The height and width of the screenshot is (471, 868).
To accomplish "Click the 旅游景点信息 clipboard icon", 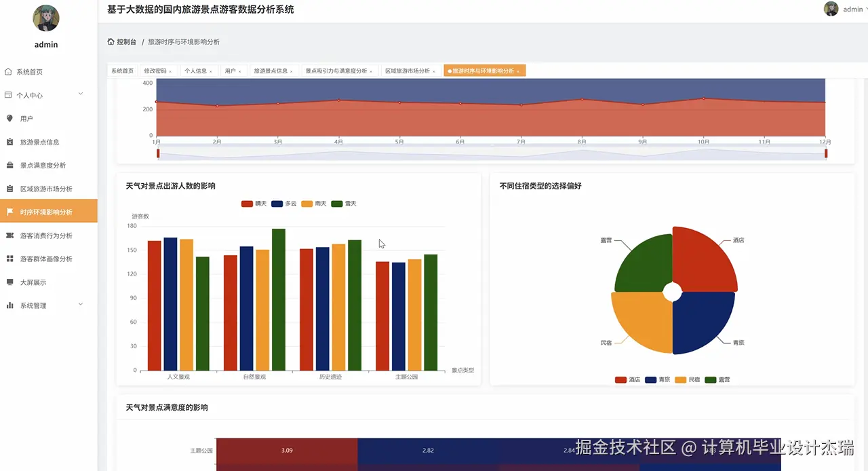I will pos(9,142).
